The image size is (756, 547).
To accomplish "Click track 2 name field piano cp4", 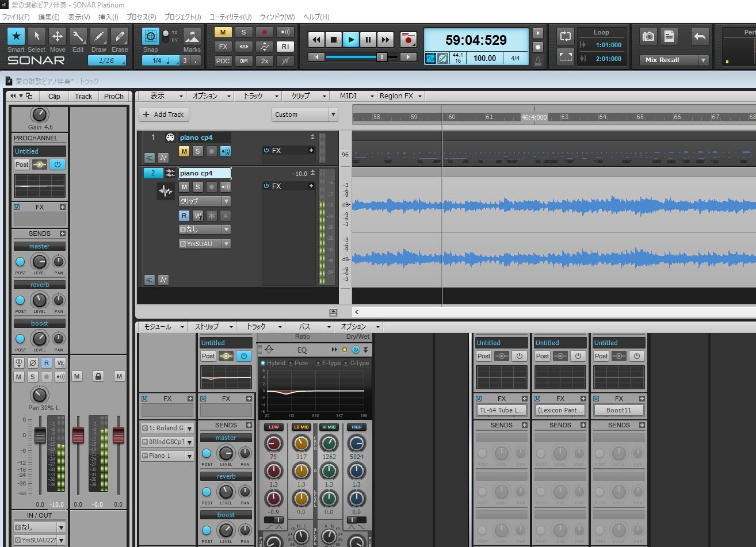I will (205, 173).
